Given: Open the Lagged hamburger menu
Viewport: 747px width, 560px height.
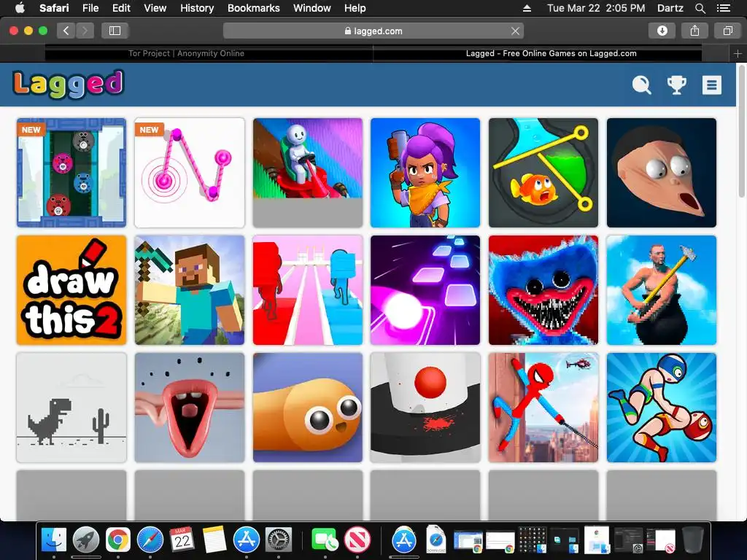Looking at the screenshot, I should tap(712, 85).
